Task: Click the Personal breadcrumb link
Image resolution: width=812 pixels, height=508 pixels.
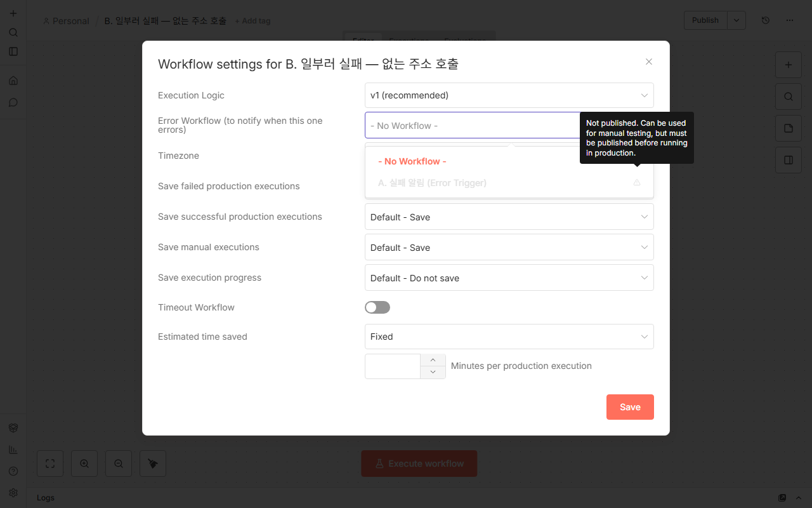Action: click(66, 21)
